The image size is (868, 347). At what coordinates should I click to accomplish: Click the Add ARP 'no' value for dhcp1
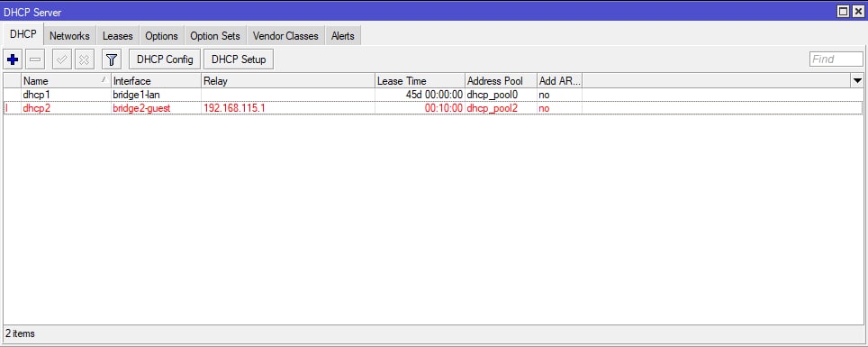544,95
